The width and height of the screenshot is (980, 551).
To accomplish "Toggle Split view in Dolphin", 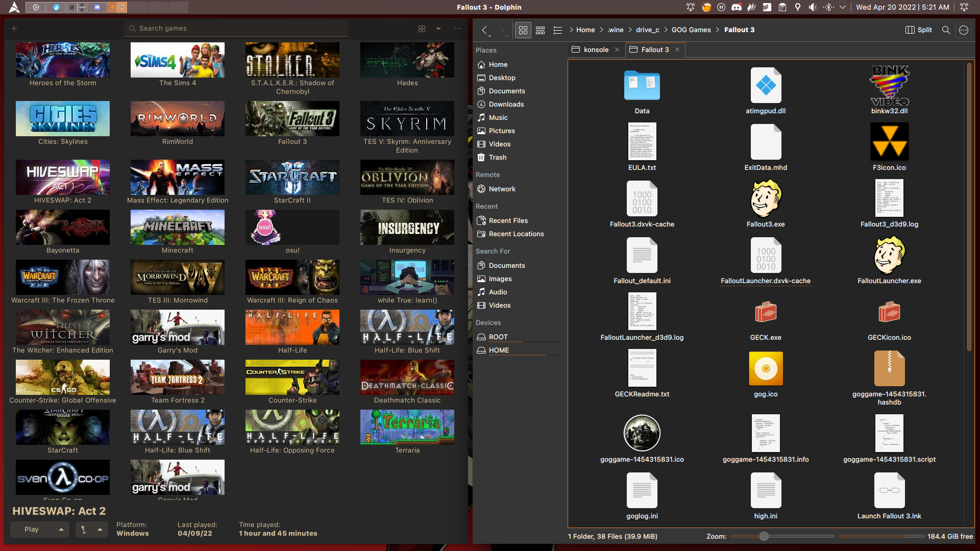I will tap(919, 30).
